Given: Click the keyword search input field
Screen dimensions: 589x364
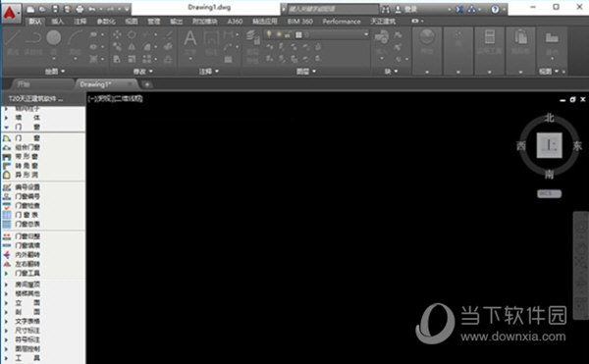Looking at the screenshot, I should point(333,9).
